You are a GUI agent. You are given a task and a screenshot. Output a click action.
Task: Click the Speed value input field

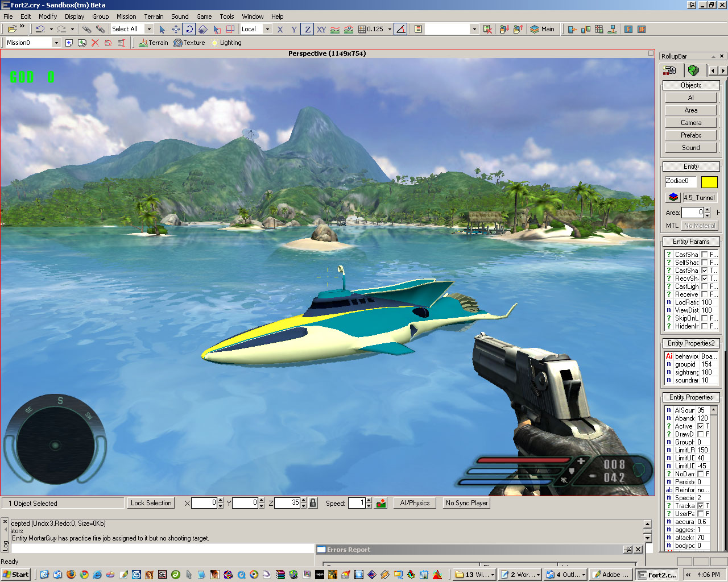[357, 503]
